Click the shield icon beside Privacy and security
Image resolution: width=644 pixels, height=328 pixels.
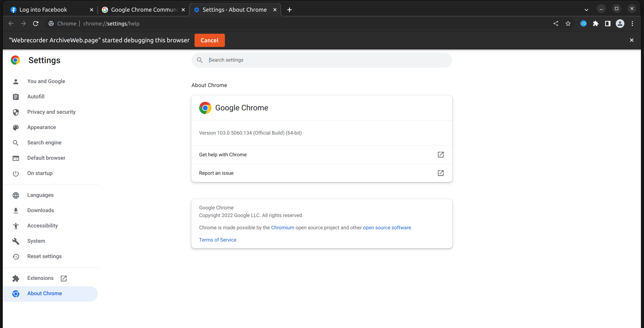16,112
